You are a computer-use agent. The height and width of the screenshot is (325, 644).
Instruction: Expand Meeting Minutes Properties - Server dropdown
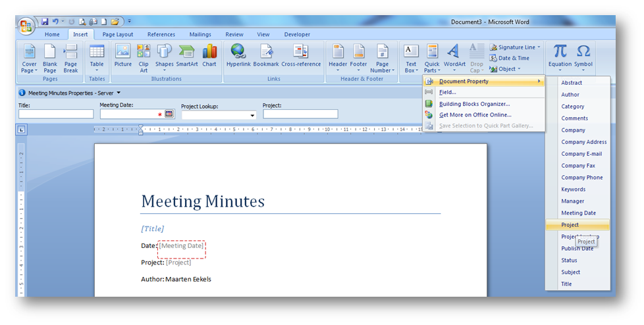(x=119, y=93)
